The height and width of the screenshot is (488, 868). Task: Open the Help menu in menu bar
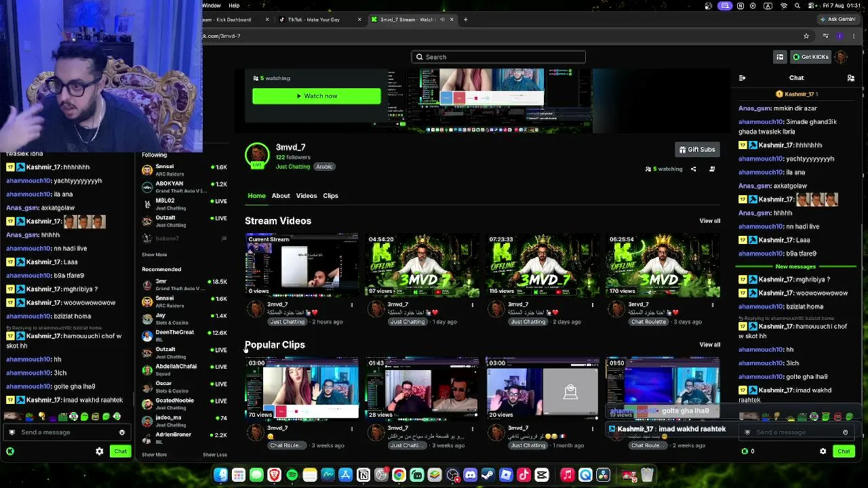point(234,5)
